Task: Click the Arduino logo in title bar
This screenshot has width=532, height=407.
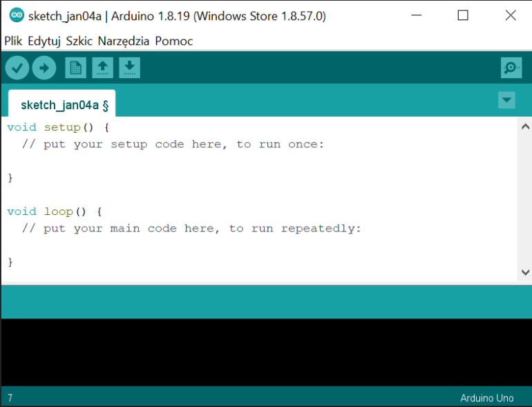Action: pyautogui.click(x=16, y=15)
